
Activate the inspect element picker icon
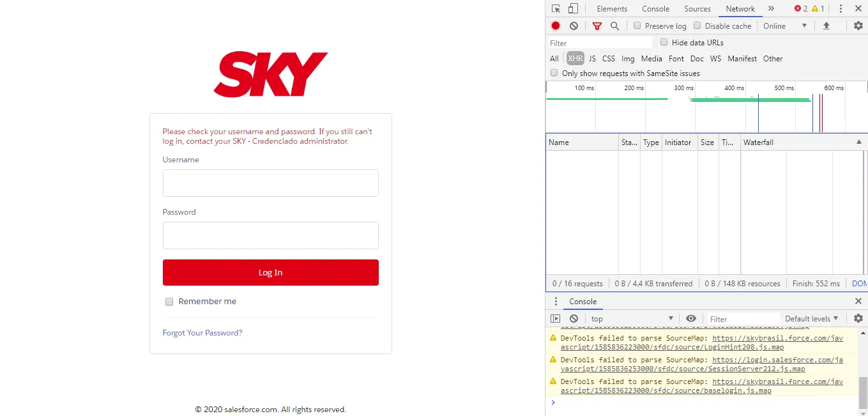coord(556,9)
